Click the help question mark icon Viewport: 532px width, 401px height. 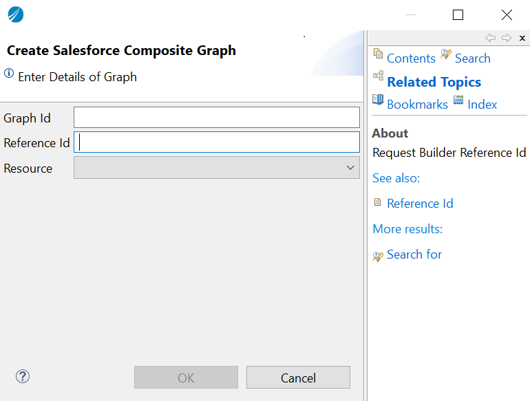[23, 376]
